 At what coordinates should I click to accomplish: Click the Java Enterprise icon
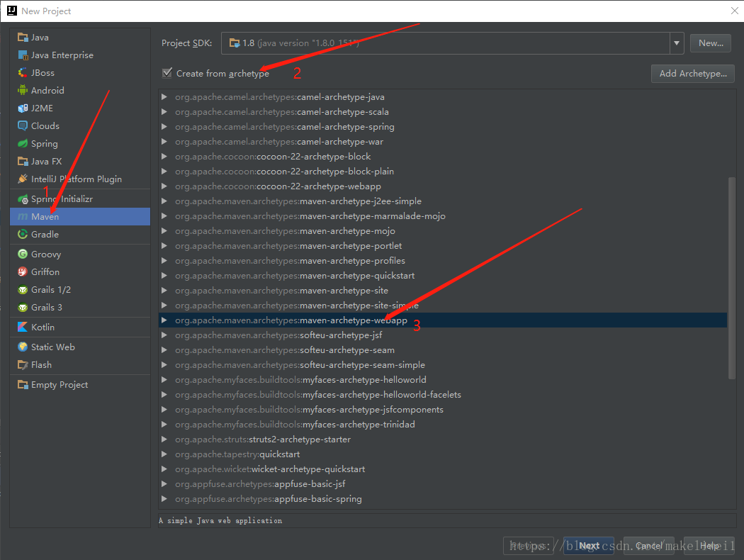22,55
